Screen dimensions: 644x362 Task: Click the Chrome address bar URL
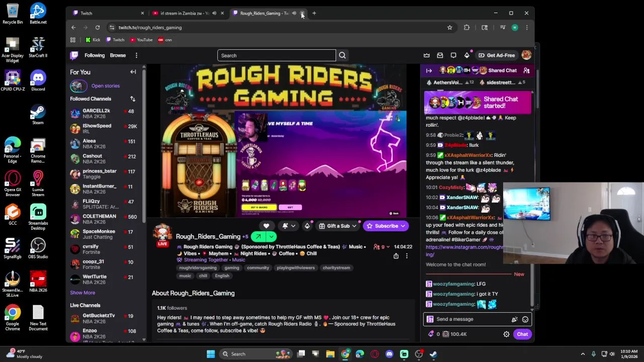150,28
